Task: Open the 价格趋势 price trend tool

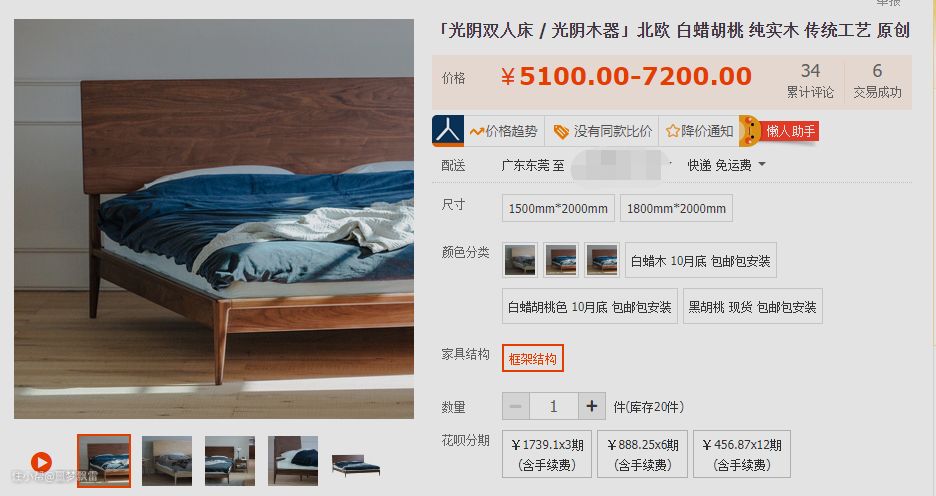Action: pos(503,131)
